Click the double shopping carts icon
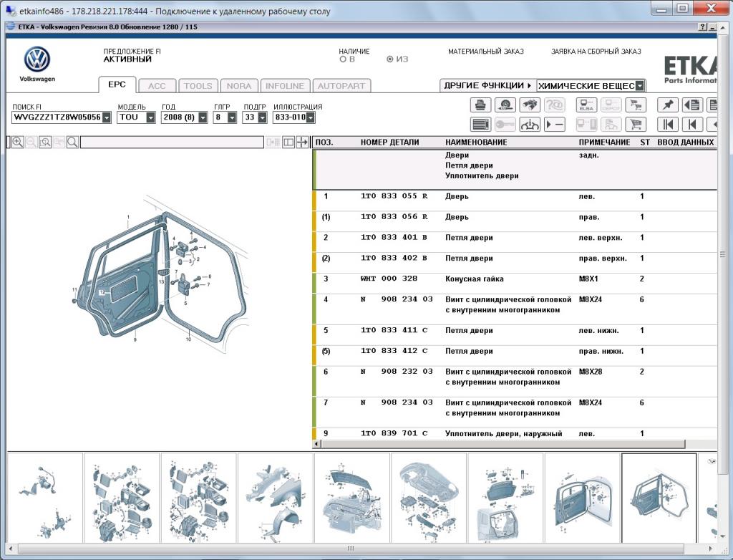 tap(636, 105)
